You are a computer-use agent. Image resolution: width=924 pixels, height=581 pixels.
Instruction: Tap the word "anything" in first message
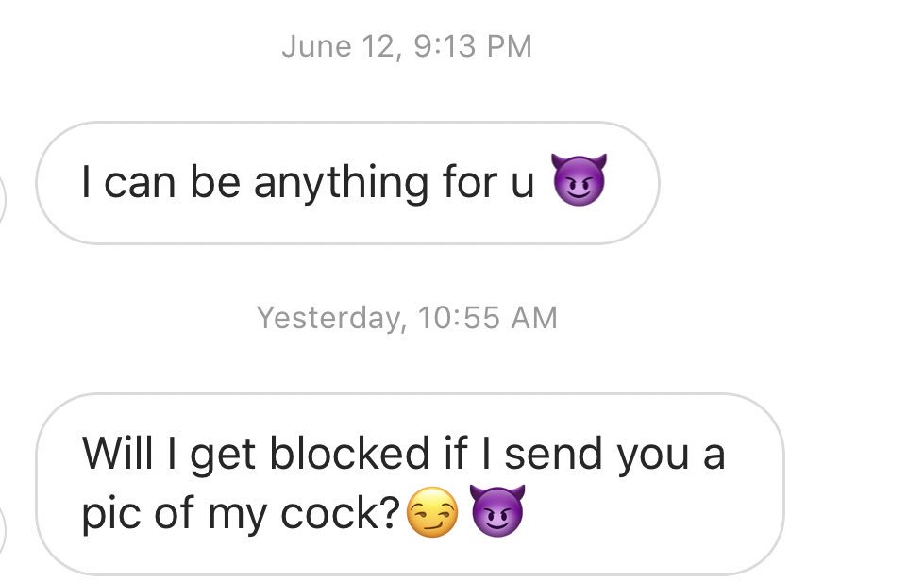pos(342,183)
